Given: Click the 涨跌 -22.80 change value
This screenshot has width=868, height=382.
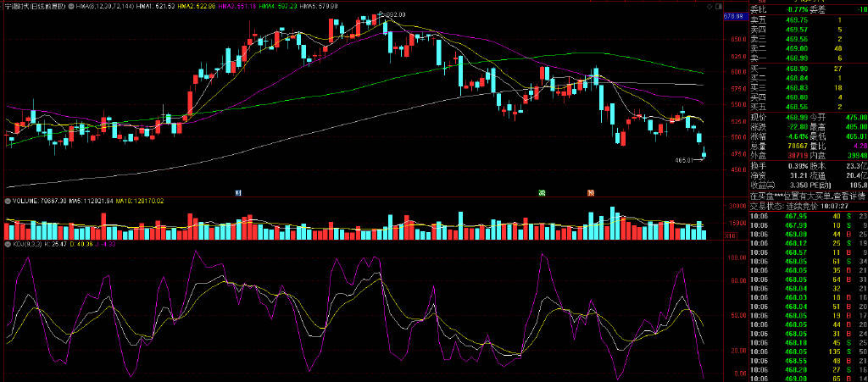Looking at the screenshot, I should click(x=796, y=126).
